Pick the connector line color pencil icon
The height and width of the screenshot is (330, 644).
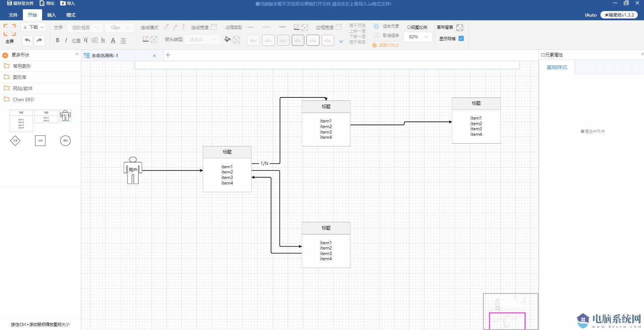tap(145, 39)
